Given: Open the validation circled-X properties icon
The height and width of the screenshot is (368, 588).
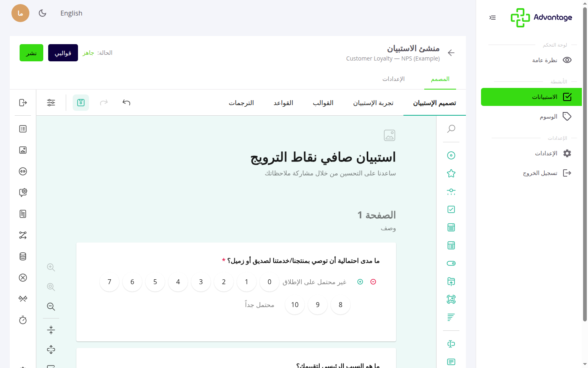Looking at the screenshot, I should pyautogui.click(x=23, y=278).
